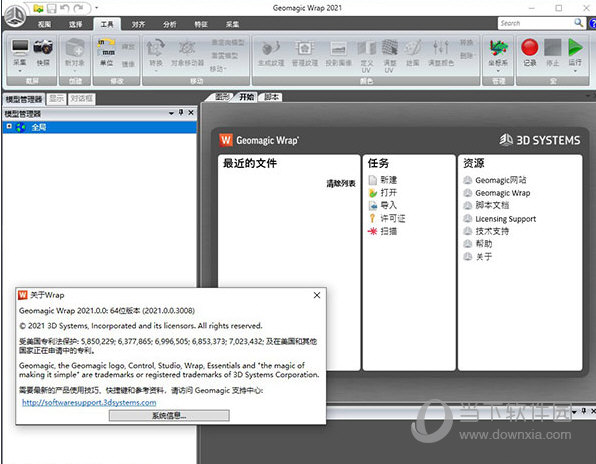This screenshot has height=464, width=596.
Task: Click the save icon in quick access toolbar
Action: [51, 8]
